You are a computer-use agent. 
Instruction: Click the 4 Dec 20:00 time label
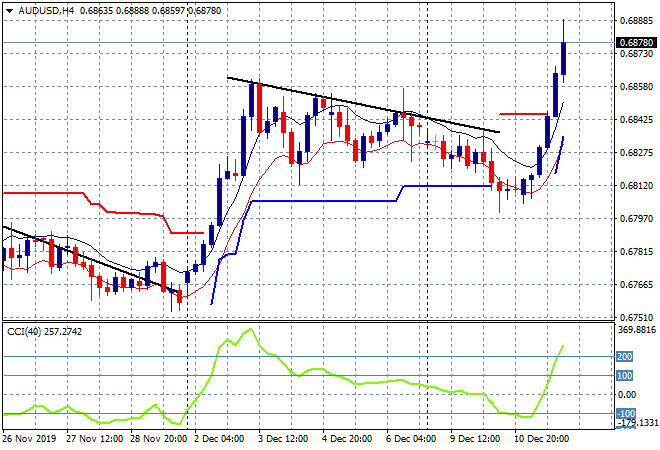tap(347, 439)
